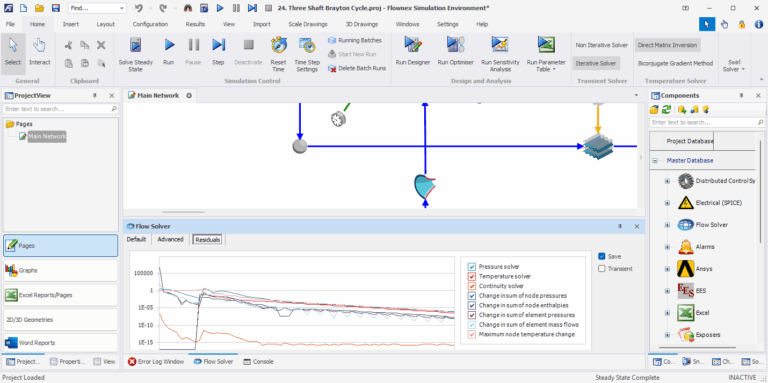Screen dimensions: 768x383
Task: Expand the Flow Solver component group
Action: [667, 225]
